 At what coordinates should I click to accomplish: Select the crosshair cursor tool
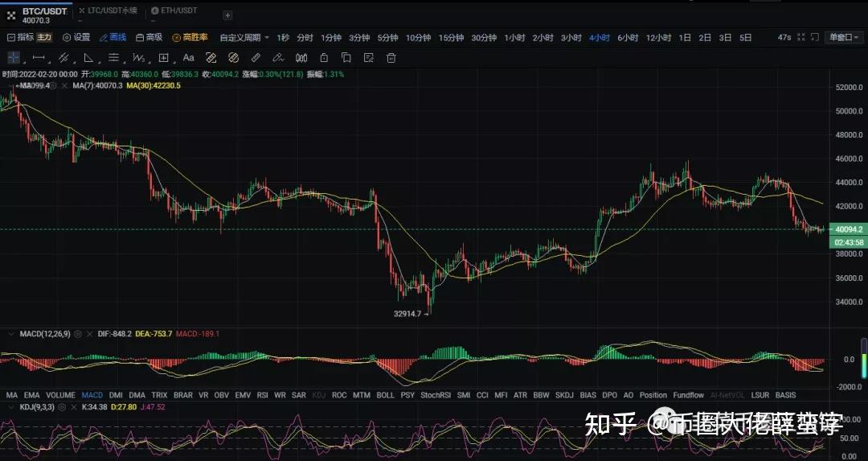[x=14, y=58]
